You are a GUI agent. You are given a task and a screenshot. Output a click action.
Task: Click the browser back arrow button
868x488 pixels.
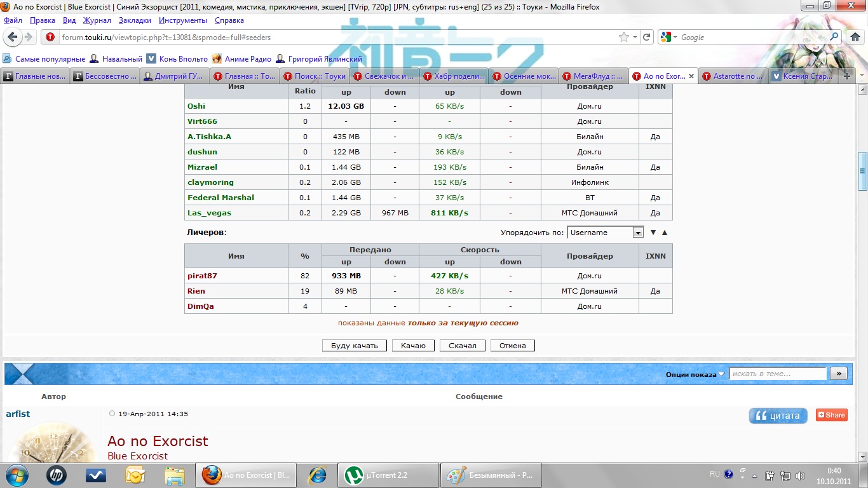click(x=13, y=37)
